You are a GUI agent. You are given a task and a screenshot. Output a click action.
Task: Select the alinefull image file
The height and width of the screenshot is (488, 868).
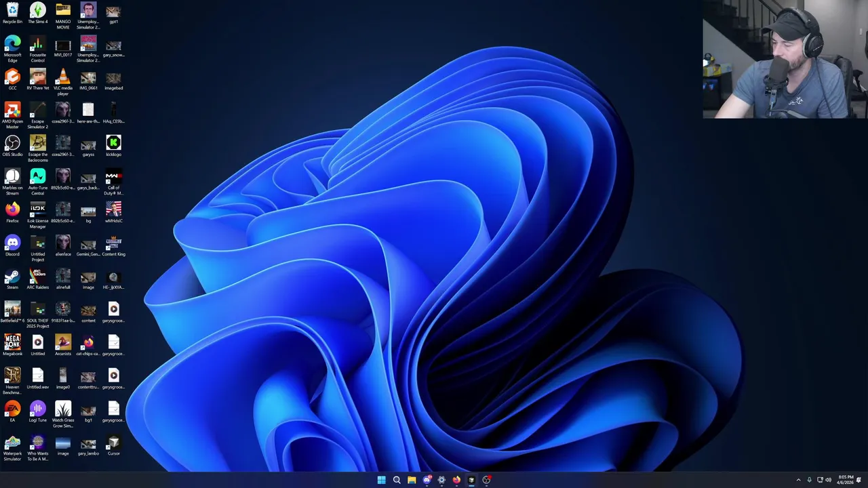[x=63, y=279]
